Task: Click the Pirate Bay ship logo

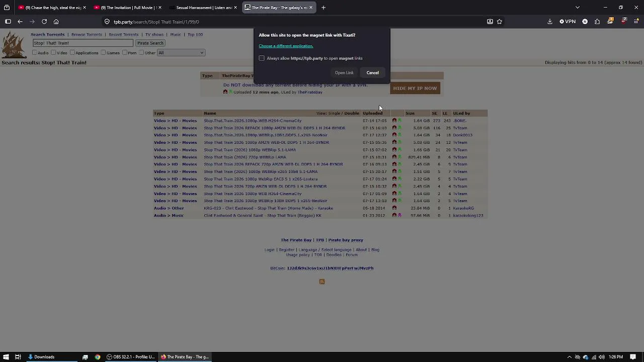Action: point(14,45)
